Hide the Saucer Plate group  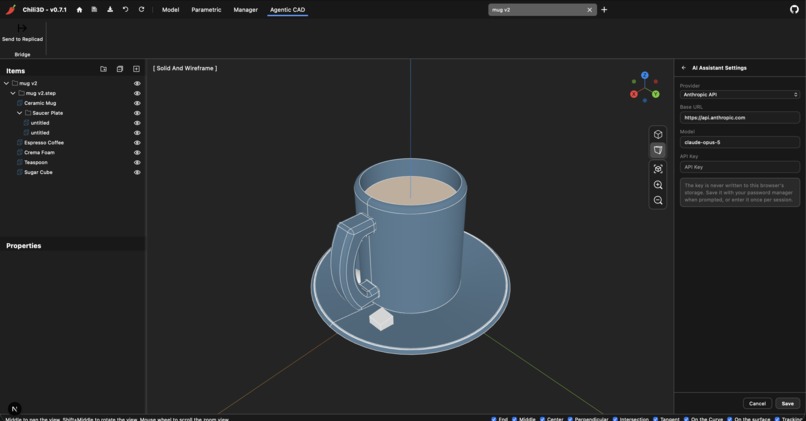(137, 113)
